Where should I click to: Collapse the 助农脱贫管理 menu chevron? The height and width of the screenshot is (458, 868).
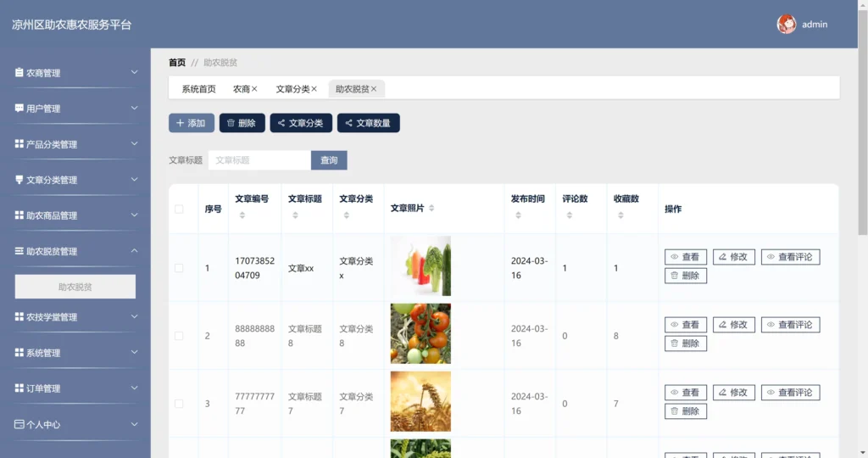click(x=134, y=251)
